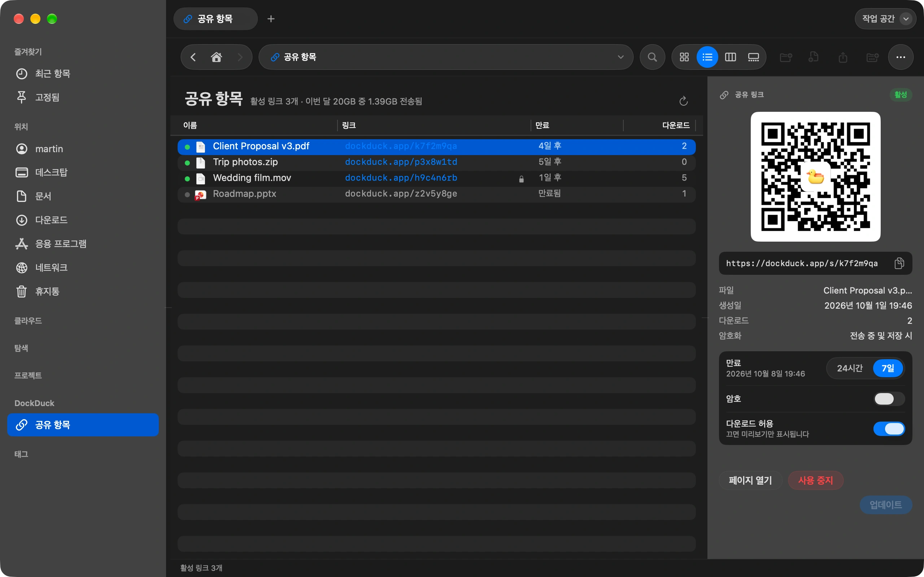Go to home folder

(x=217, y=57)
